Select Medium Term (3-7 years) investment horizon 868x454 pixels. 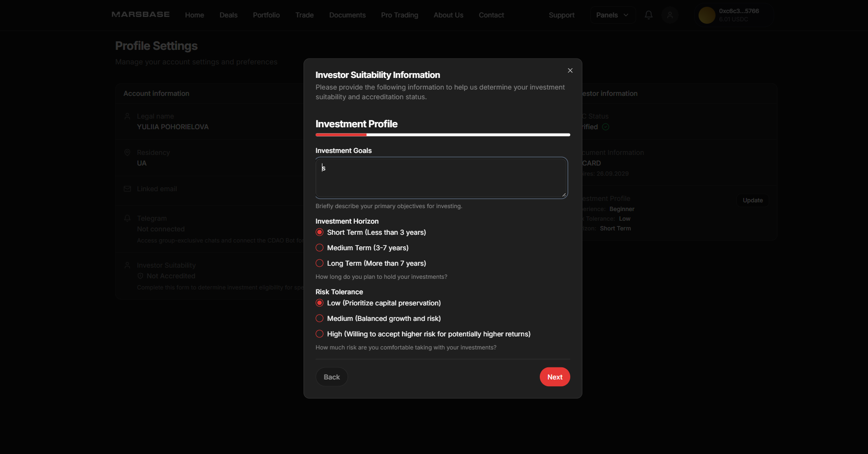(320, 247)
